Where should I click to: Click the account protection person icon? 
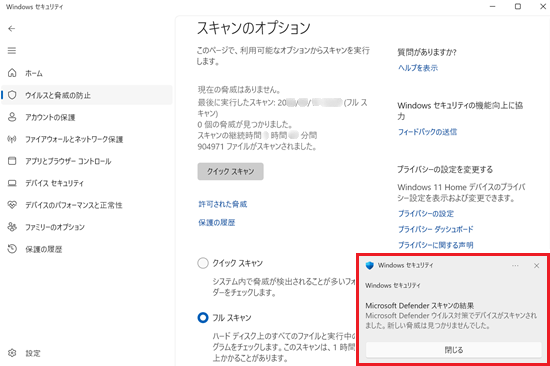point(12,117)
